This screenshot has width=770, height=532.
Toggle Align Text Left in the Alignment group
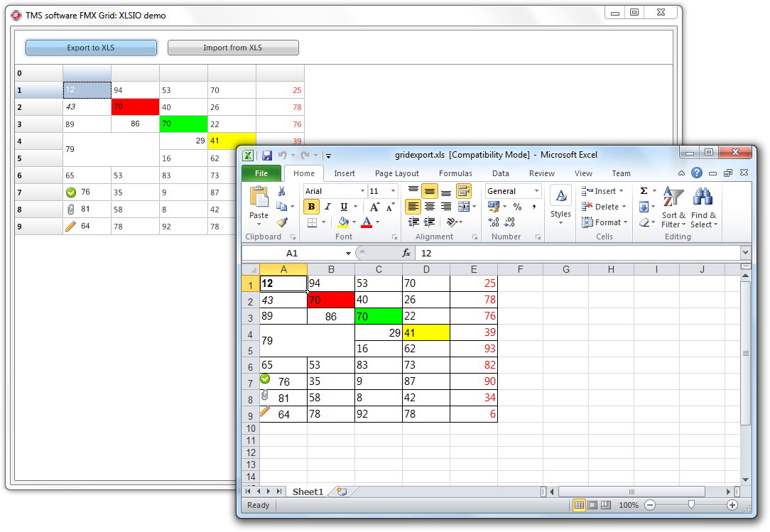413,207
